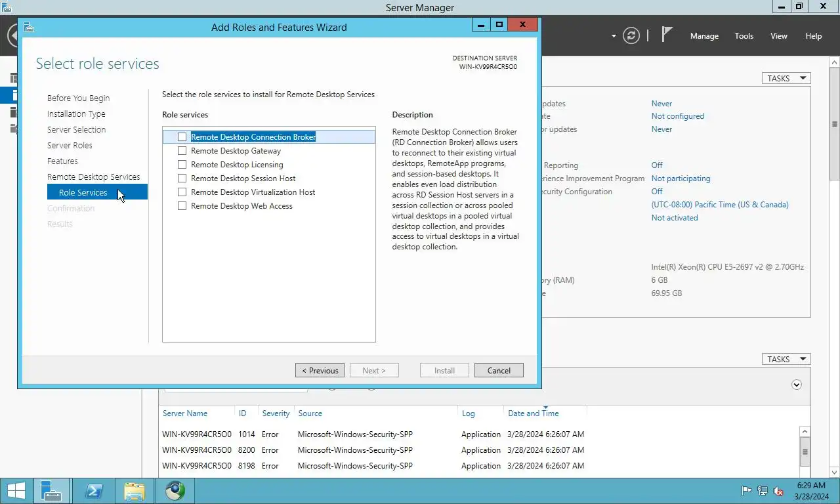
Task: Check Remote Desktop Connection Broker
Action: [182, 137]
